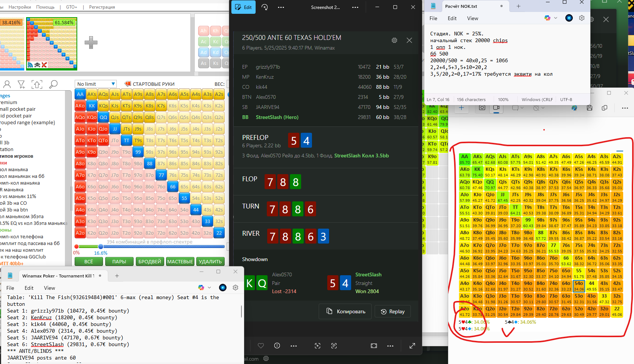Click fit-to-window icon in Photos bottom bar
The height and width of the screenshot is (364, 634).
(x=374, y=346)
